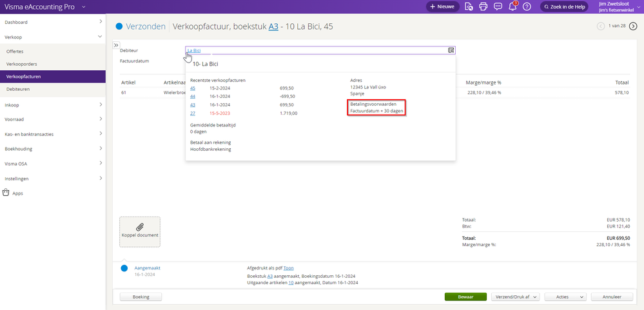Click the 1 van 28 counter

click(x=617, y=26)
